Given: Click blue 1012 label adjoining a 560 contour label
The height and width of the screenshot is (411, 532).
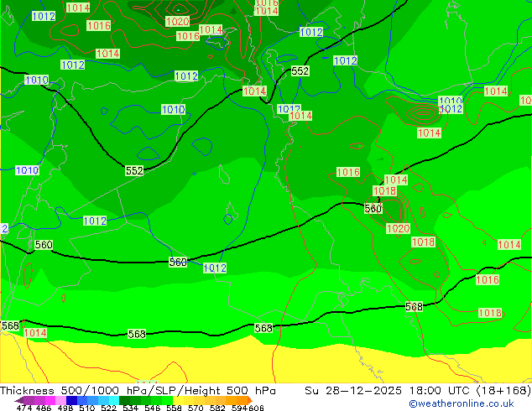Looking at the screenshot, I should coord(215,268).
